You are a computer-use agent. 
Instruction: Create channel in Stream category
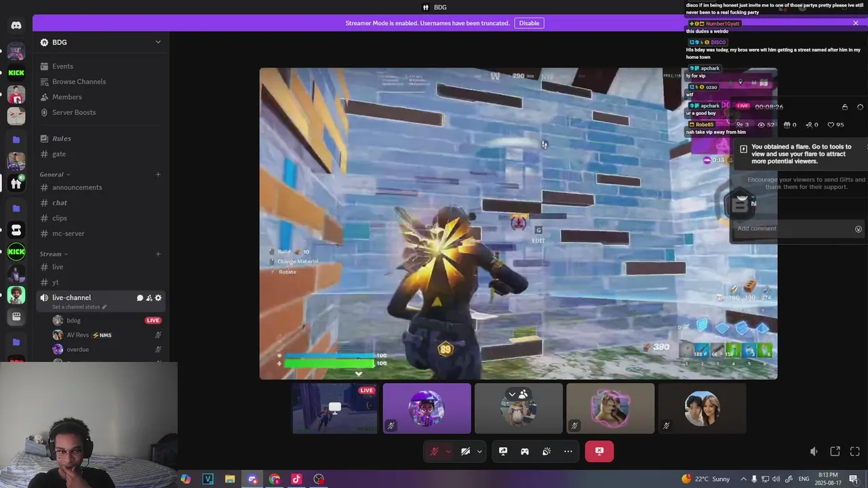click(158, 254)
